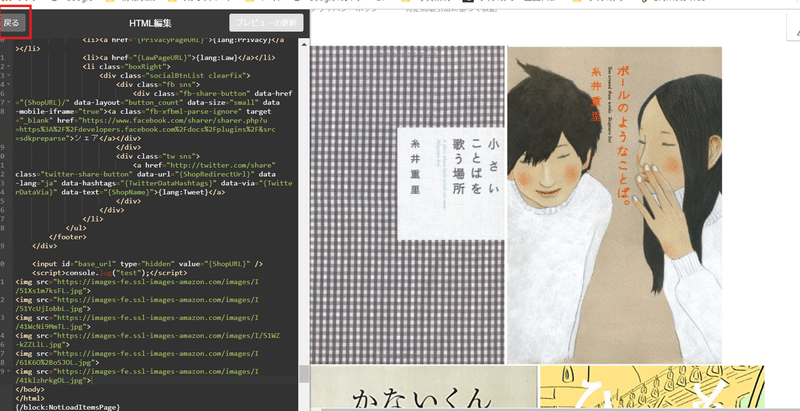
Task: Click the {lang:Tweet} placeholder in code
Action: click(x=183, y=192)
